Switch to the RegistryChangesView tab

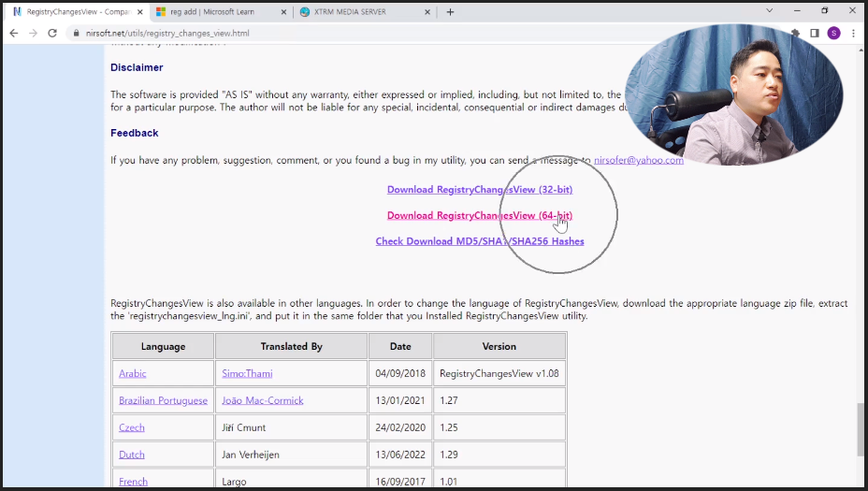pyautogui.click(x=78, y=11)
